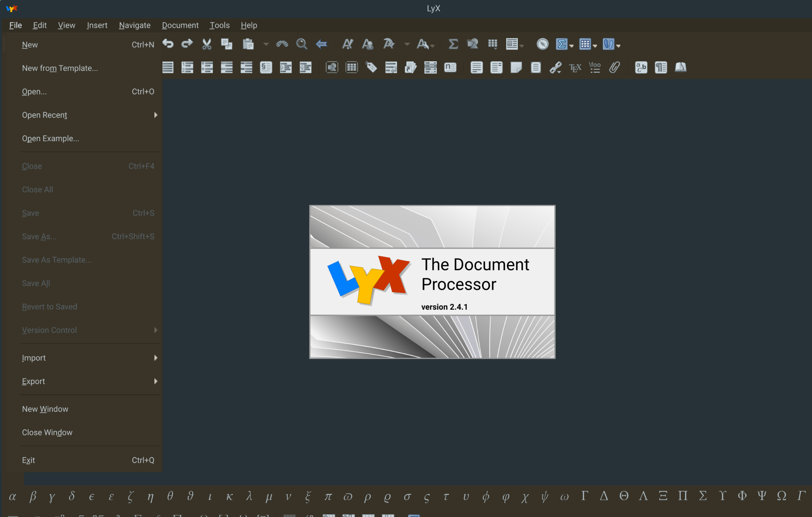Click the numbered list icon
Viewport: 812px width, 517px height.
click(187, 68)
